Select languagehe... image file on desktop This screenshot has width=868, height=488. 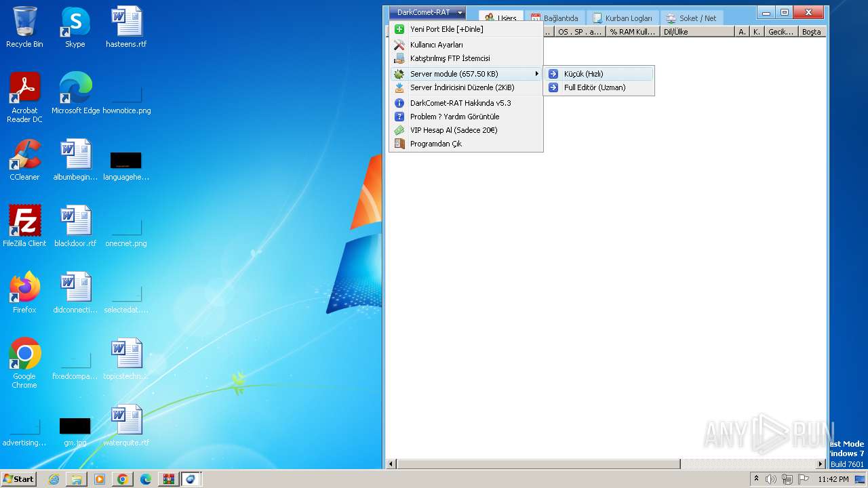pyautogui.click(x=126, y=165)
